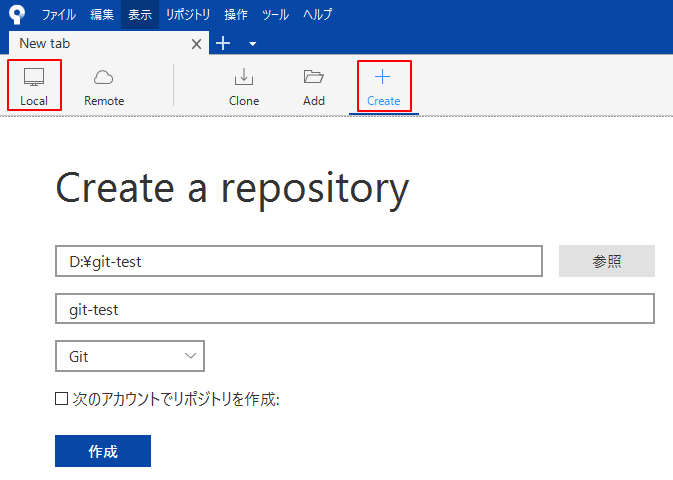Click the repository name field git-test
The height and width of the screenshot is (480, 673).
click(x=354, y=309)
